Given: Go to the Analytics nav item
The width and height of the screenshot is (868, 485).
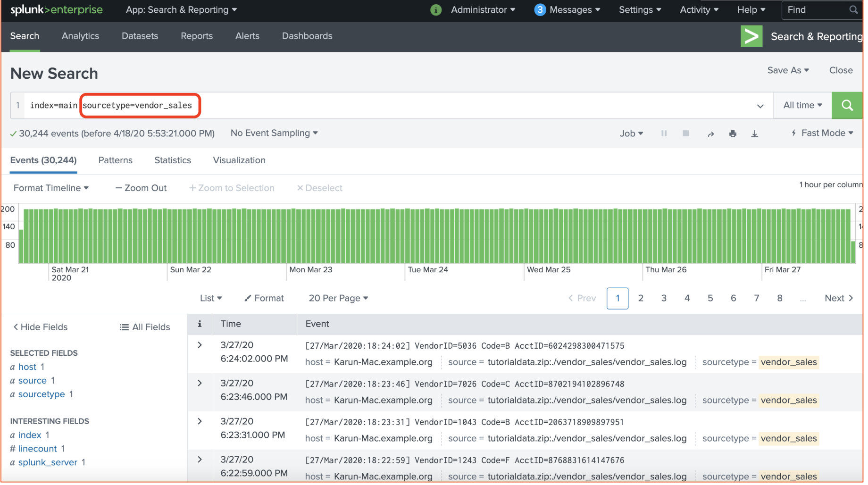Looking at the screenshot, I should [81, 36].
